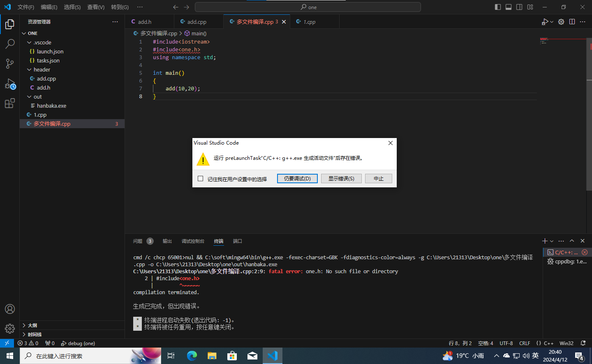
Task: Open customize layout icon
Action: coord(530,7)
